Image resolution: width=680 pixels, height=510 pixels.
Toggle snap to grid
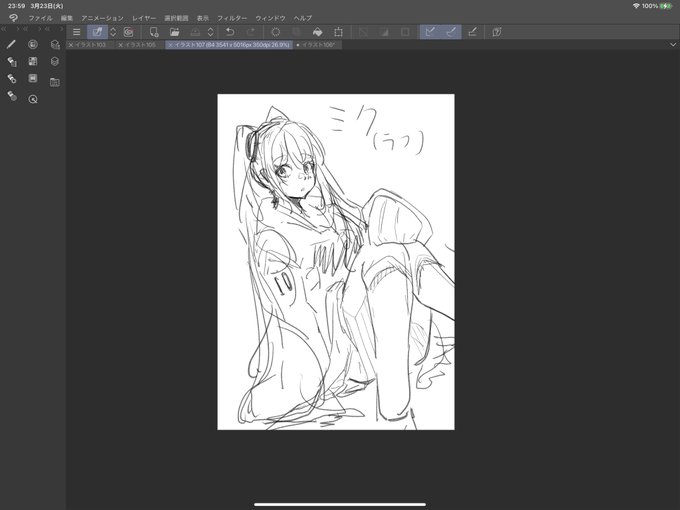[472, 32]
